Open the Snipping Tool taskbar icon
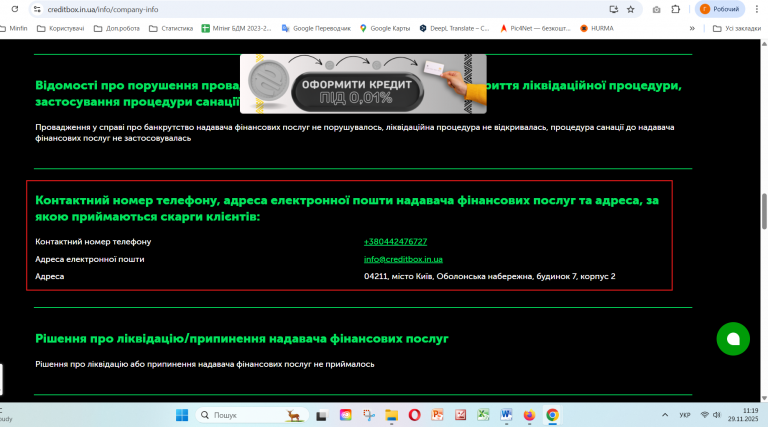The width and height of the screenshot is (768, 427). tap(369, 415)
